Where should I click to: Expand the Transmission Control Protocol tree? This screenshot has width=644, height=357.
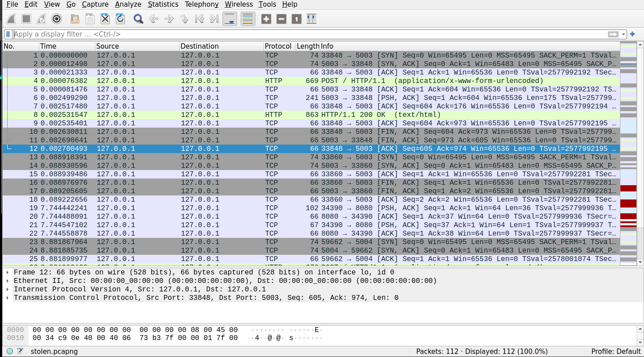click(8, 298)
